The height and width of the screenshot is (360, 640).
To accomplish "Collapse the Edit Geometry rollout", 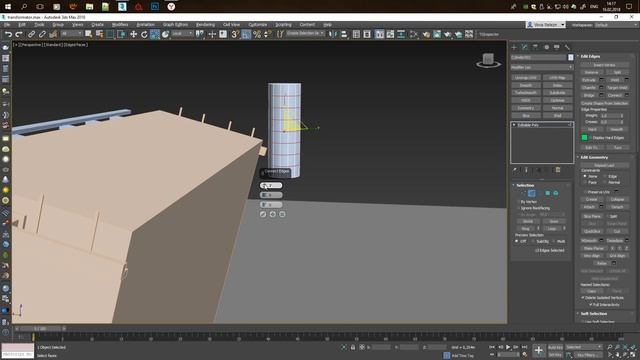I will tap(594, 157).
